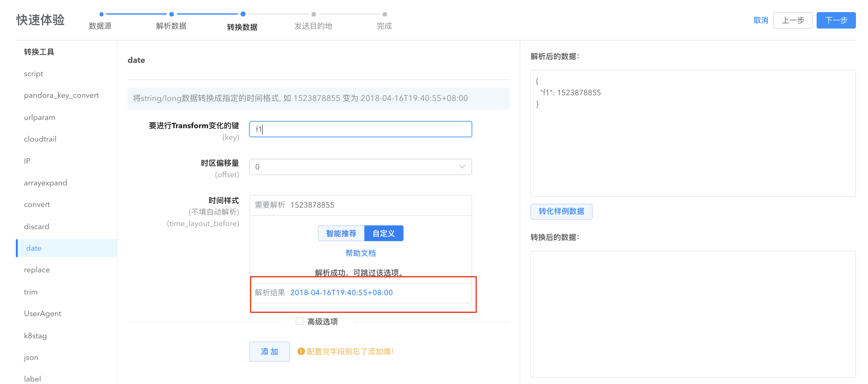Viewport: 868px width, 384px height.
Task: Choose script in the 转换工具 list
Action: point(33,74)
